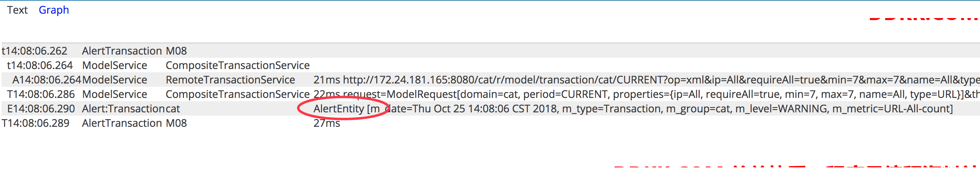Select the ModelRequest request details text
The height and width of the screenshot is (183, 980).
coord(661,94)
